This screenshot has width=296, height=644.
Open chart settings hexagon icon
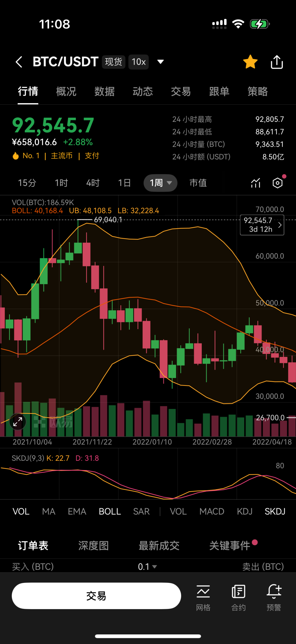(x=277, y=183)
